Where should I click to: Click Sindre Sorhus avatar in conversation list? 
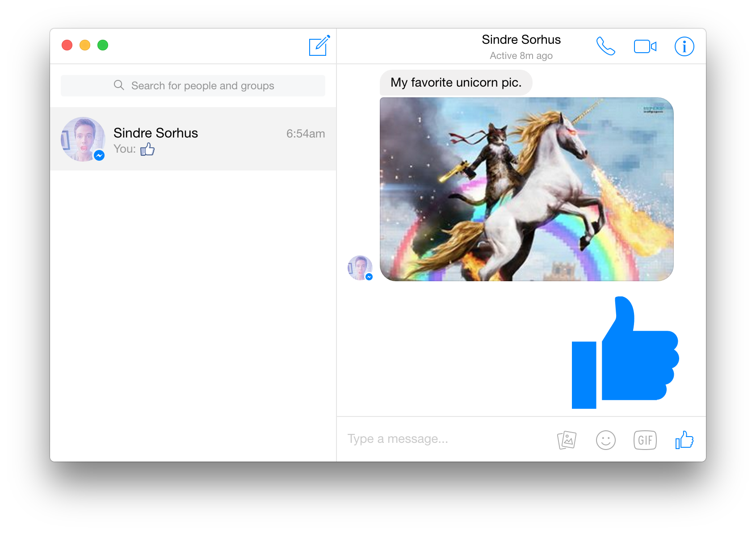(x=83, y=139)
